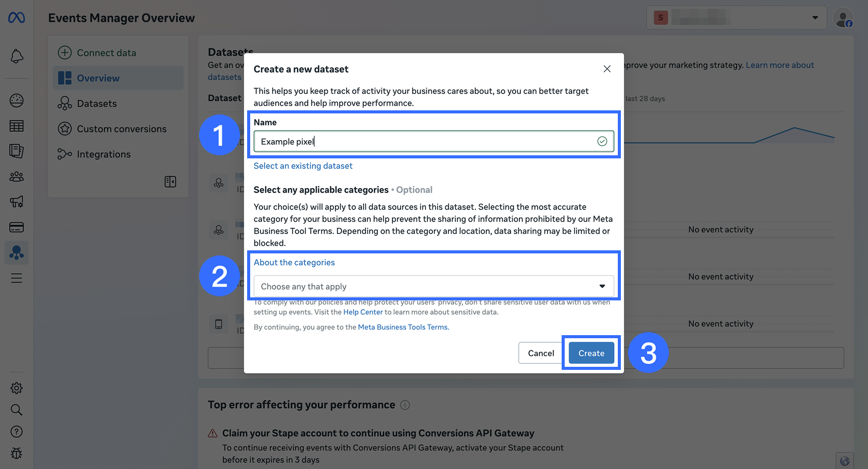The image size is (868, 469).
Task: Click the report bug icon in sidebar
Action: tap(17, 453)
